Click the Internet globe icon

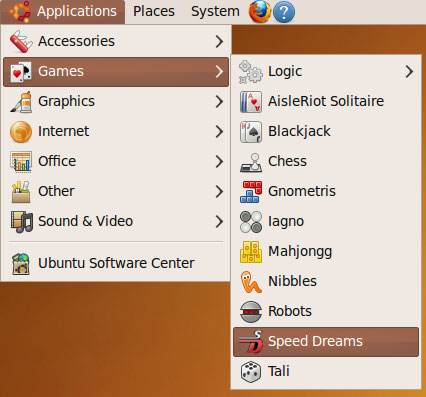click(21, 132)
